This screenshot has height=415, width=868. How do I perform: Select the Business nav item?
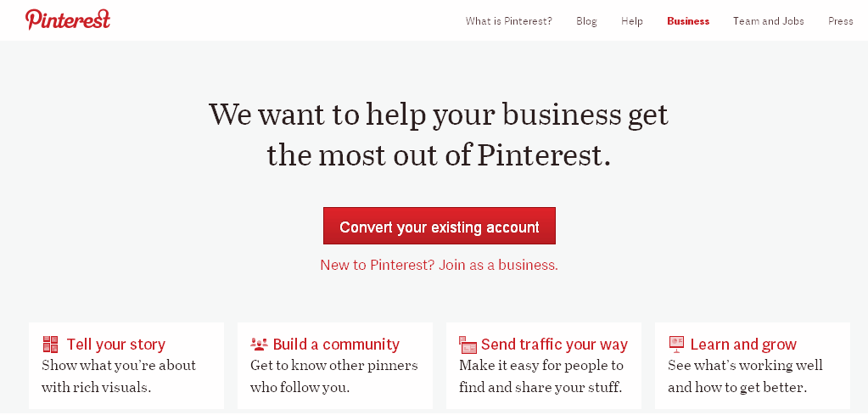point(688,21)
